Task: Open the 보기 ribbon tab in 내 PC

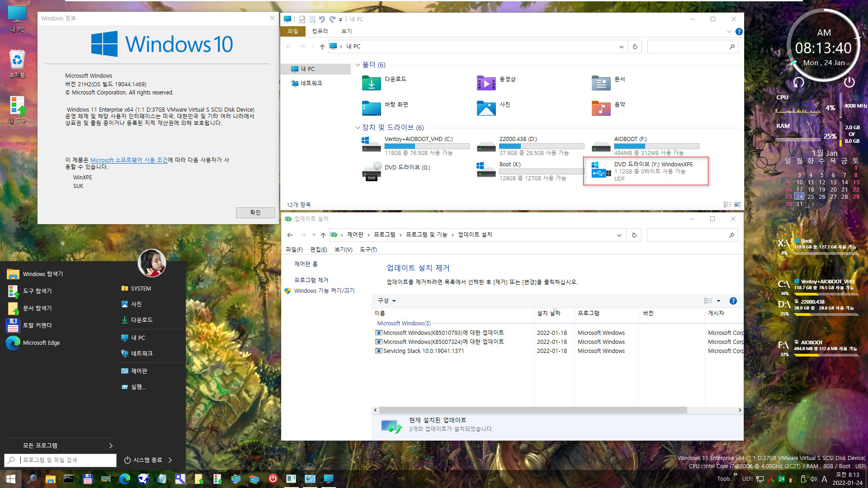Action: click(x=347, y=31)
